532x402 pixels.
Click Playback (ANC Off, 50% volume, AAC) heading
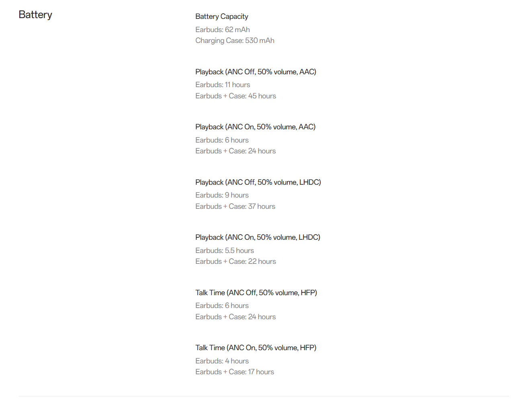pos(256,72)
